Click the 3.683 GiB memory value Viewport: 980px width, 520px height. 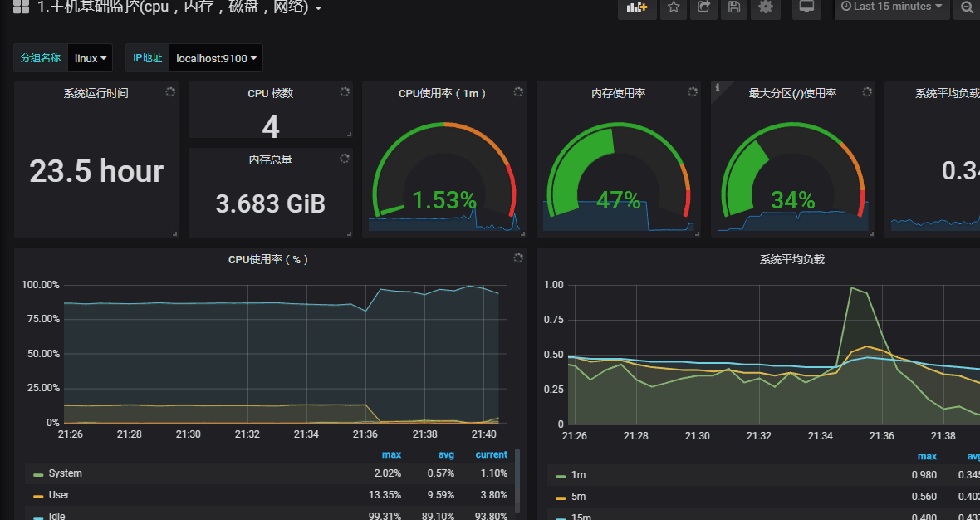point(270,204)
